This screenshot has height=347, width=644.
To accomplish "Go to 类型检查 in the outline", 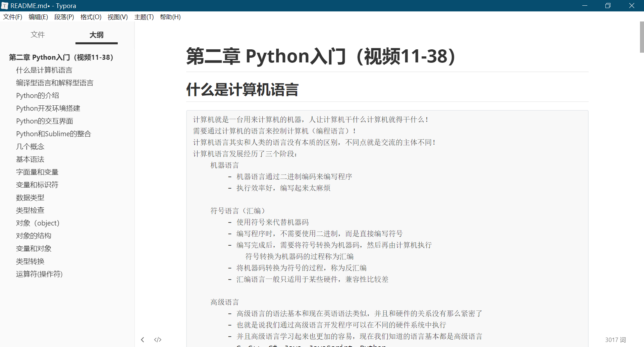I will (30, 210).
